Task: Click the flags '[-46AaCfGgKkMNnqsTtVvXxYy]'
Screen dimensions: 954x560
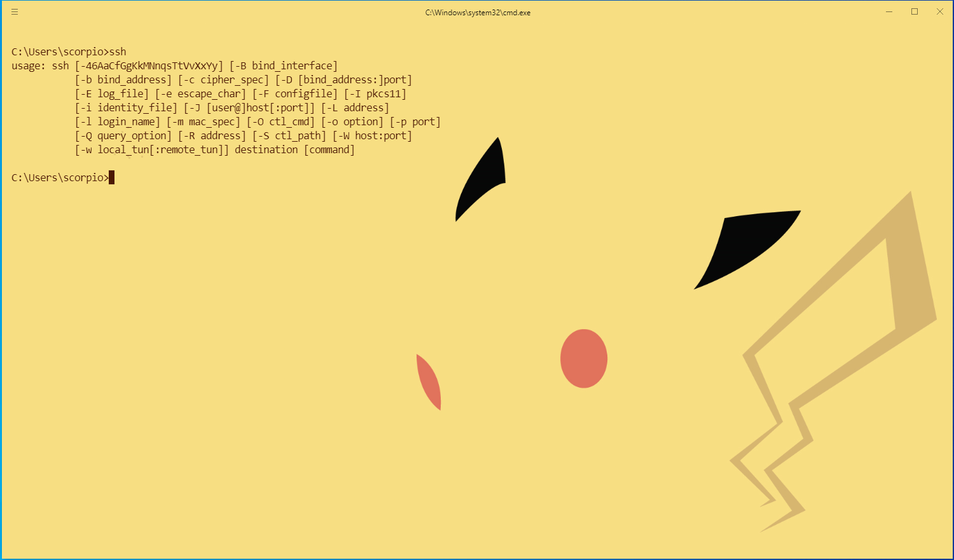Action: coord(149,66)
